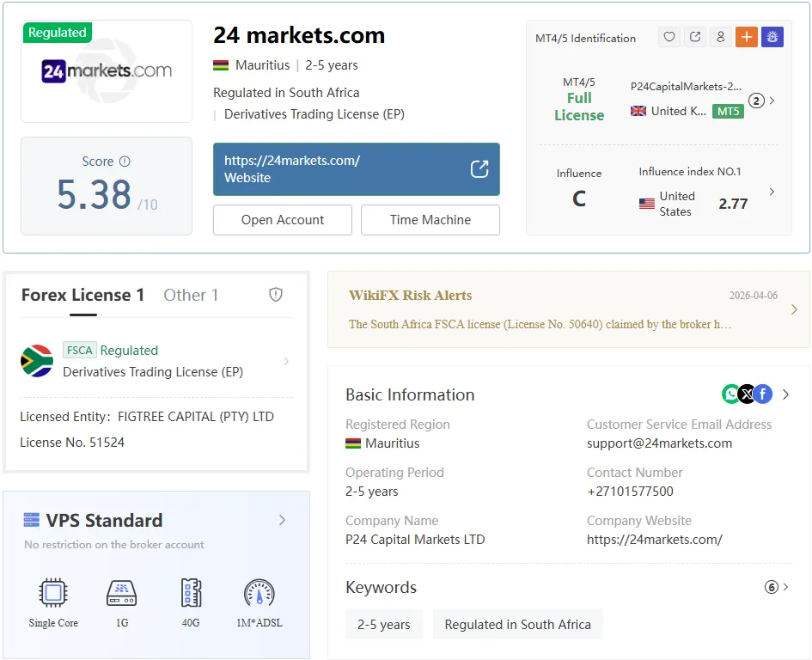Click the 24 markets.com heading
Screen dimensions: 812x660
(x=299, y=36)
